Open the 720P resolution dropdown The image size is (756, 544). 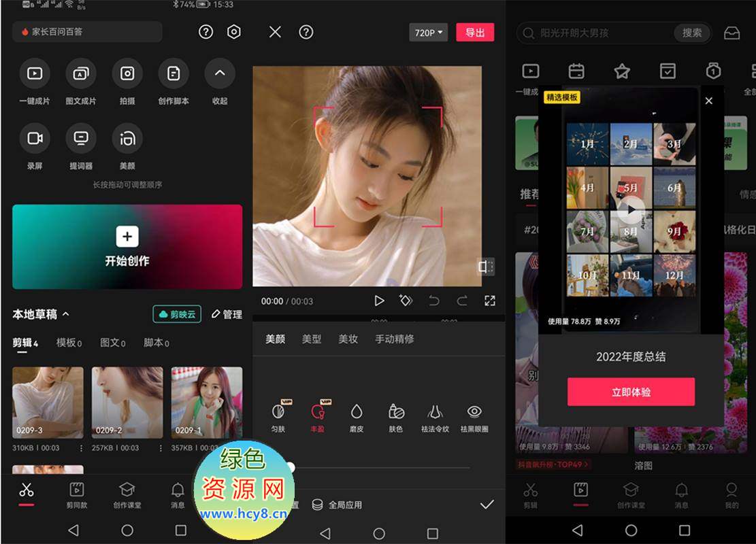428,33
